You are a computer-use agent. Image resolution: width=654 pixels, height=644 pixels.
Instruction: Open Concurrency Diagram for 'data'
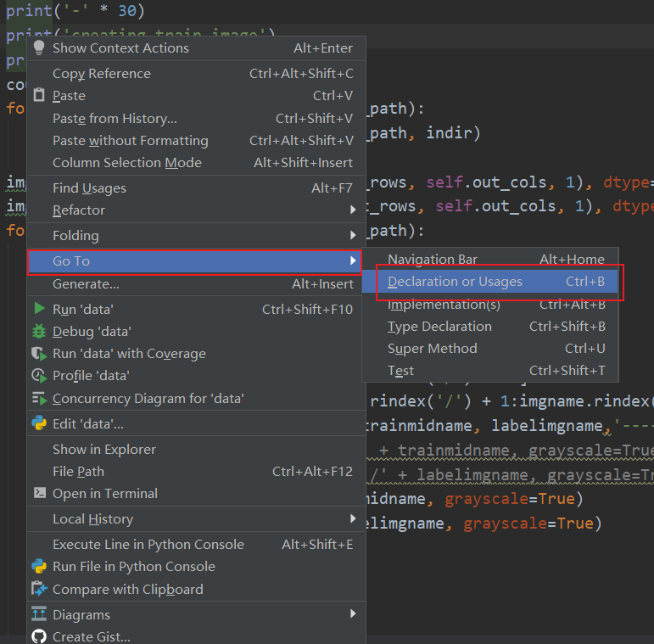pos(197,398)
